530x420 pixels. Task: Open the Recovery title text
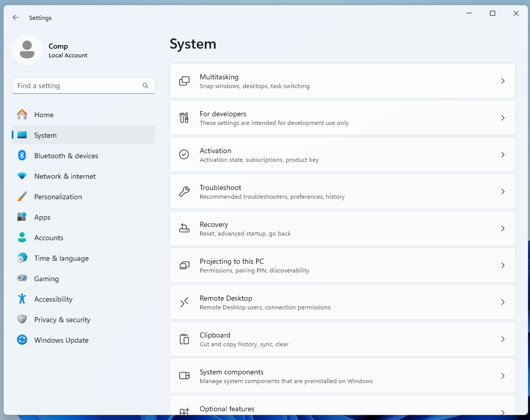click(214, 224)
